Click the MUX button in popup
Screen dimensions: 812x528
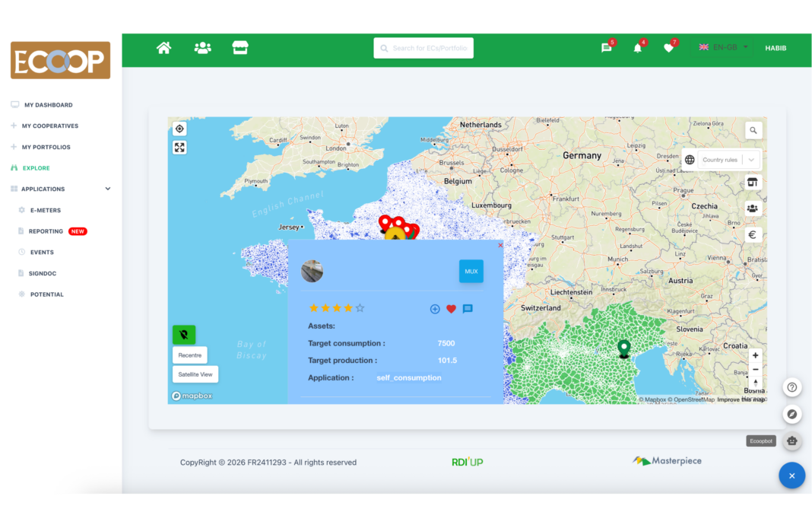(x=471, y=271)
